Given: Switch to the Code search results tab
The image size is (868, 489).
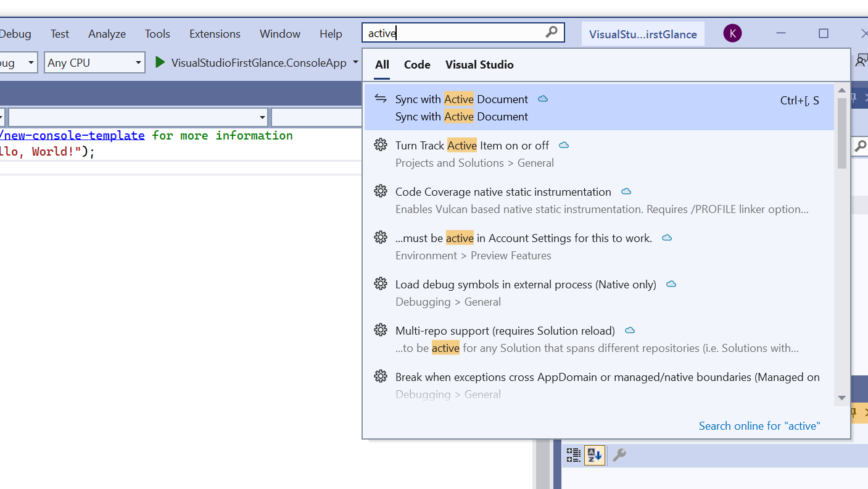Looking at the screenshot, I should click(x=417, y=64).
